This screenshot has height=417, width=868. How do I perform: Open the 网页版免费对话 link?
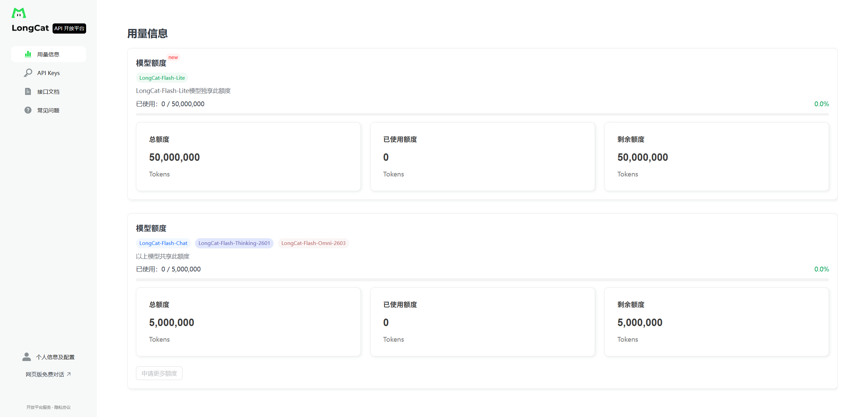(x=45, y=374)
